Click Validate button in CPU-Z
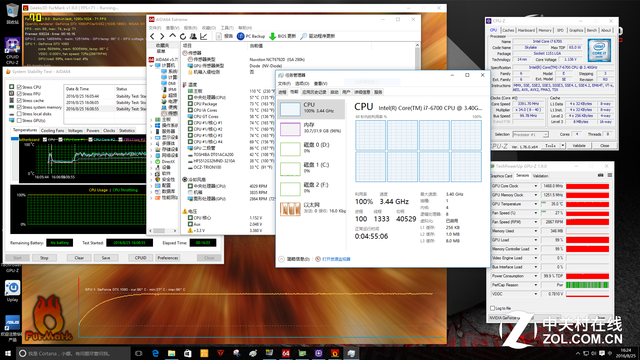The image size is (640, 360). coord(579,145)
